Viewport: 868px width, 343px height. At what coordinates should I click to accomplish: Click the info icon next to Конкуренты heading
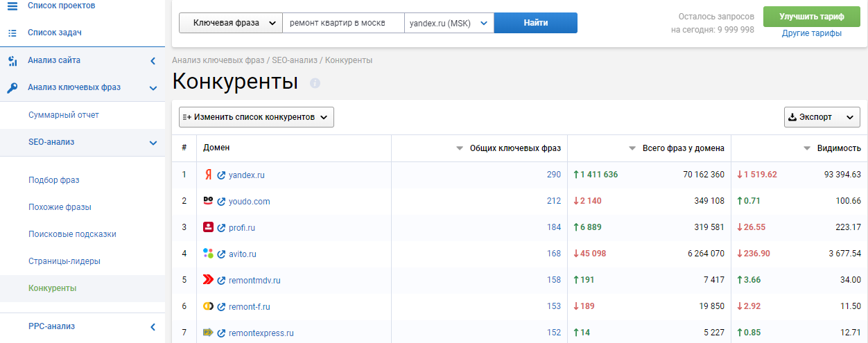(x=315, y=83)
